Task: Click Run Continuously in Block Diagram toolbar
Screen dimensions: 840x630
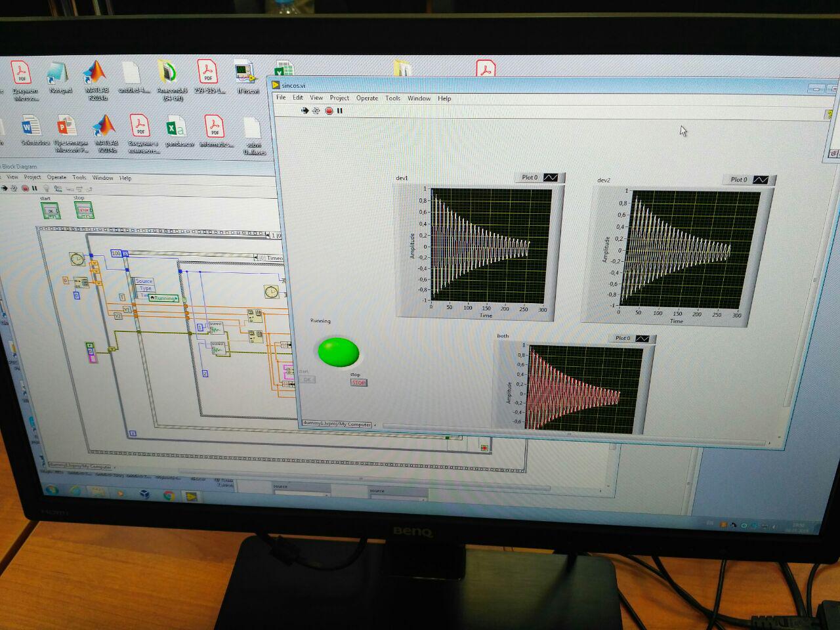Action: pos(14,188)
